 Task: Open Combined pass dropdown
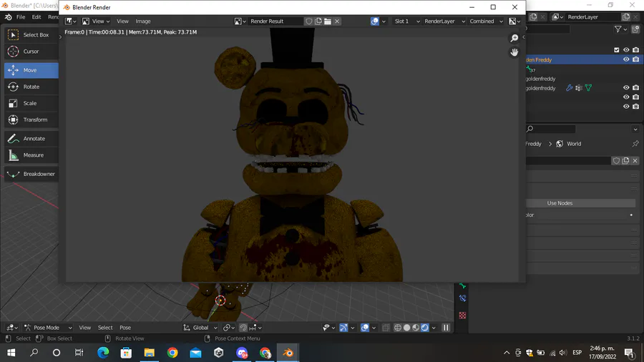486,21
